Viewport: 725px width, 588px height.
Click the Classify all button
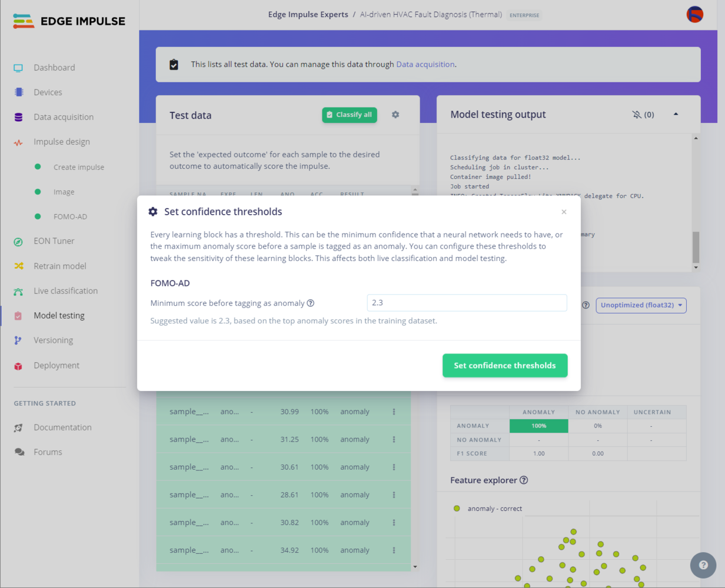coord(350,115)
